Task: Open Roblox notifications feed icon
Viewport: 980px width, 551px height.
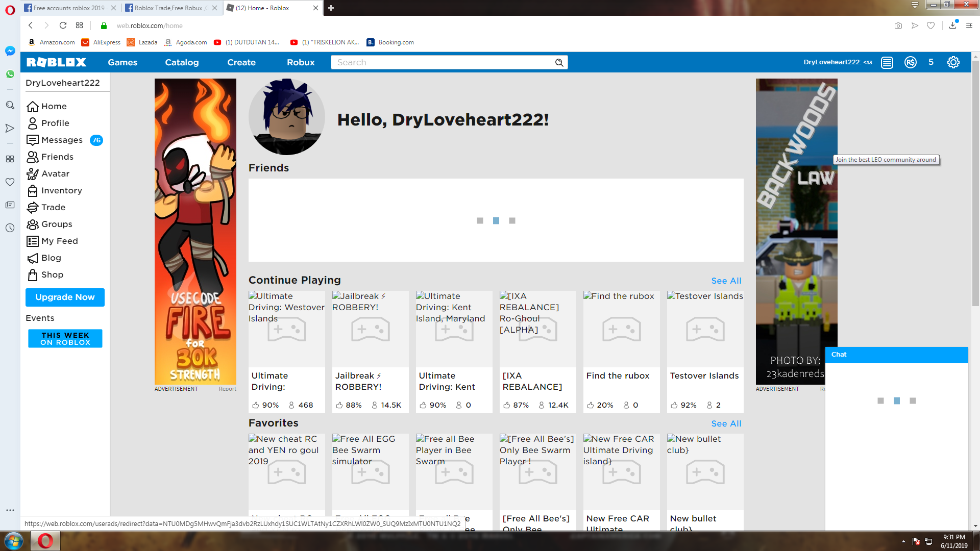Action: (887, 62)
